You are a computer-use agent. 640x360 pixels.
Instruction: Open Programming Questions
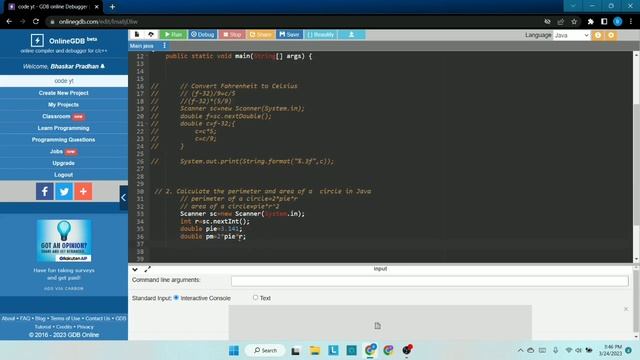tap(64, 140)
